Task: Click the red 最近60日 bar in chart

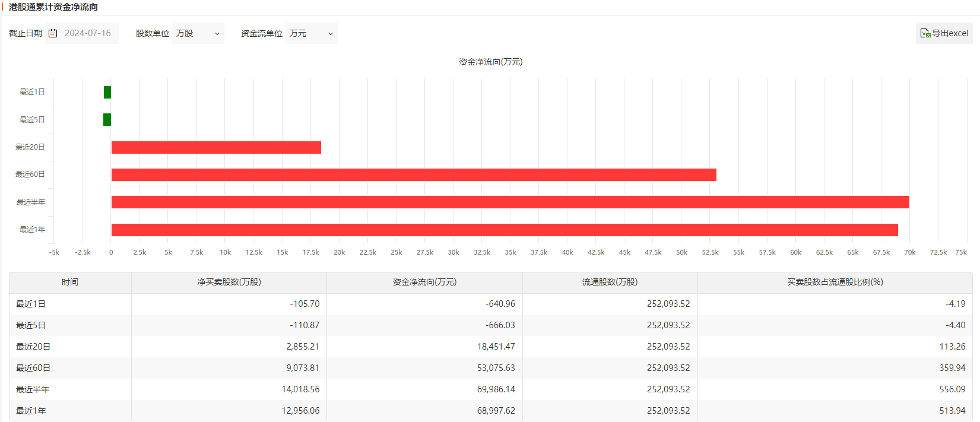Action: click(x=414, y=174)
